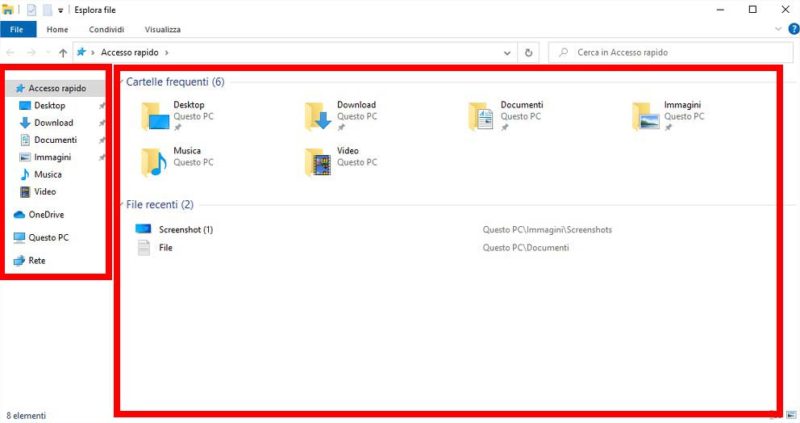Select the Download folder icon in frequent folders
Viewport: 800px width, 423px height.
pos(318,116)
